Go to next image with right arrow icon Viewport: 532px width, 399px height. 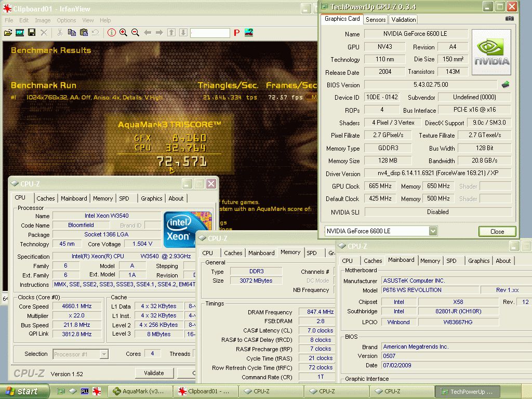click(x=159, y=33)
